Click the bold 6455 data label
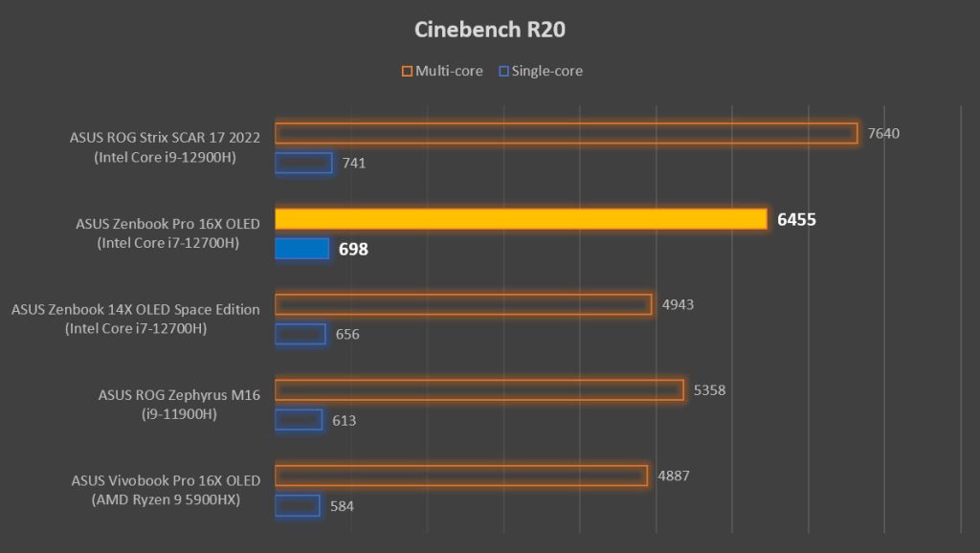The image size is (980, 553). click(796, 220)
